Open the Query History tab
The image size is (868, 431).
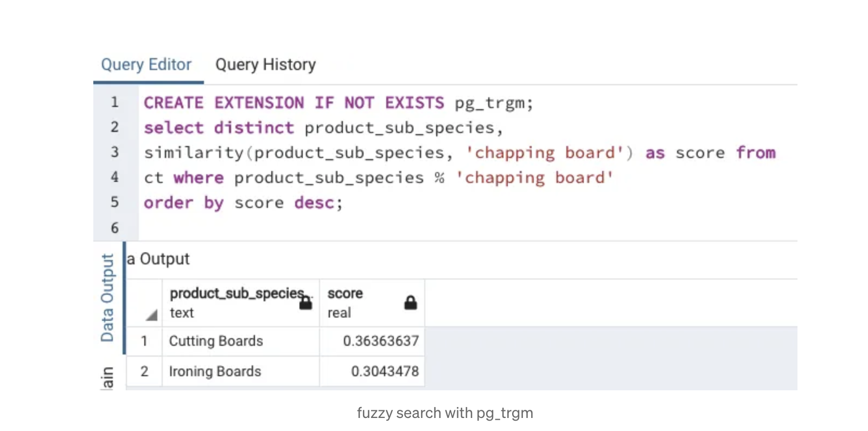pos(265,65)
